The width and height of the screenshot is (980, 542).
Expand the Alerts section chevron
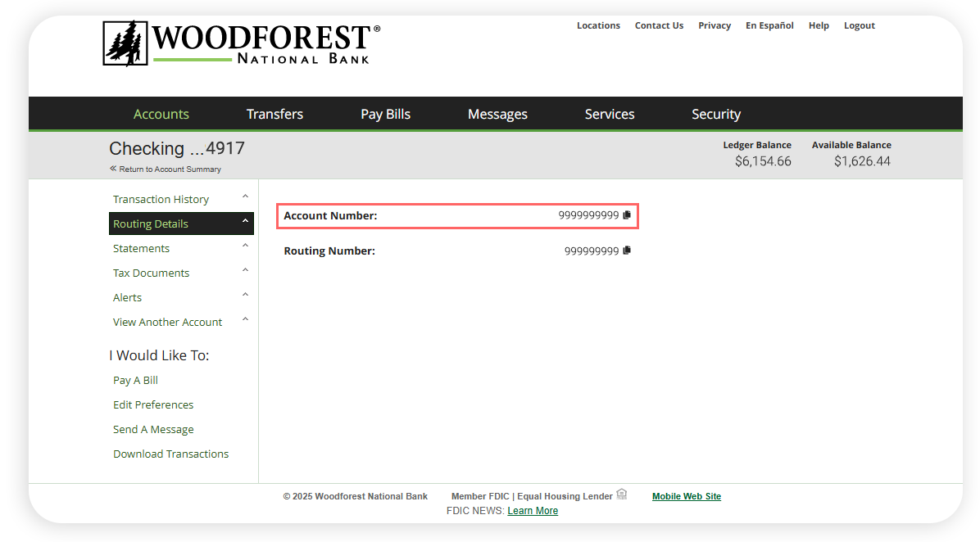pyautogui.click(x=245, y=296)
